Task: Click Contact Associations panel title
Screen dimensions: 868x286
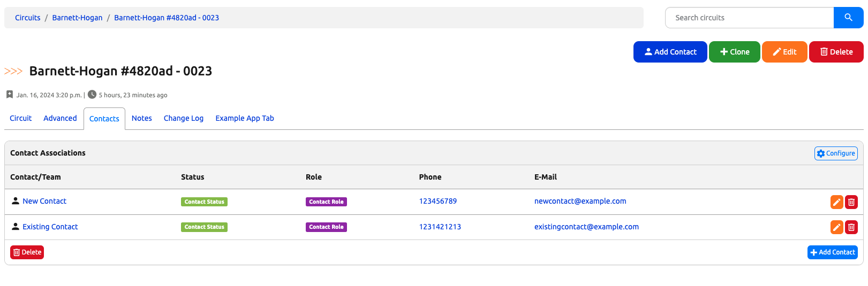Action: tap(48, 153)
